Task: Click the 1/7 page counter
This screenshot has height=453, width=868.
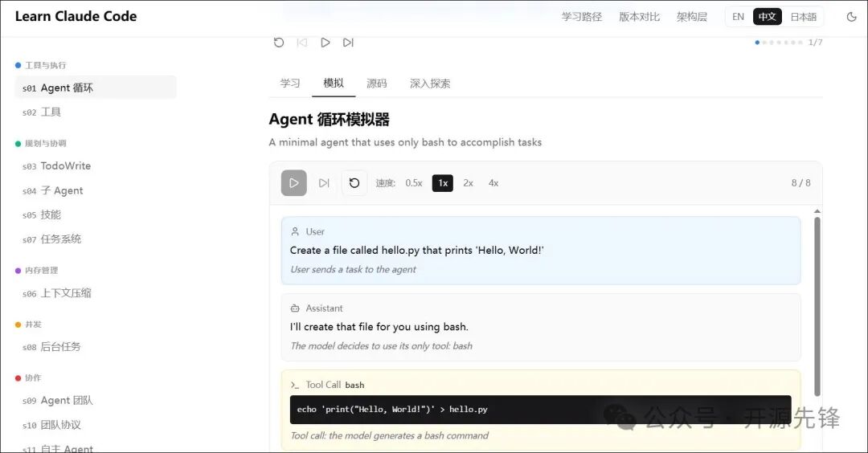Action: tap(816, 43)
